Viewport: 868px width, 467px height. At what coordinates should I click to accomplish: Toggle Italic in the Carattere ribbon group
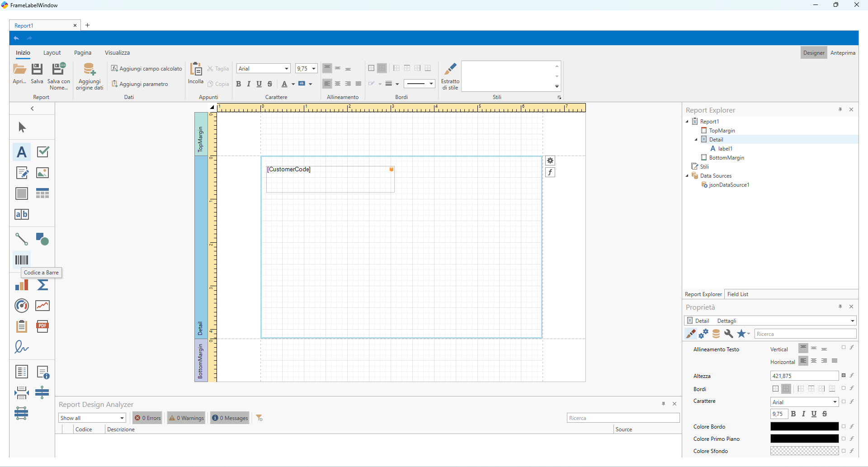(x=249, y=84)
